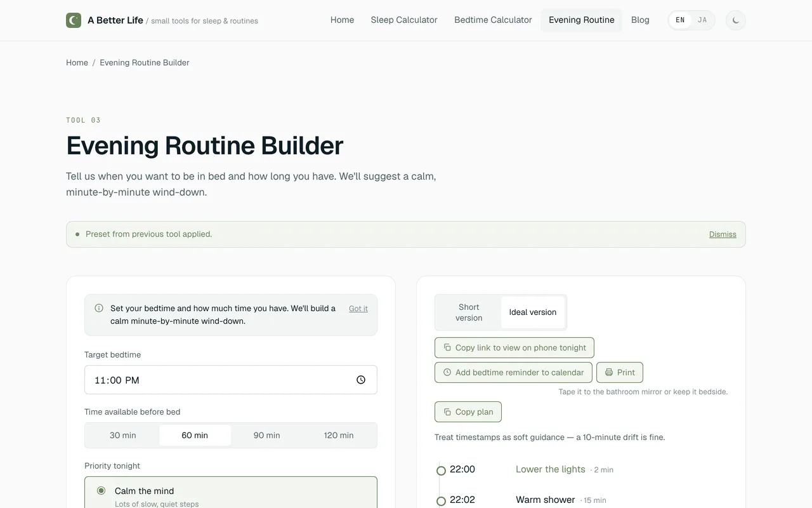Click the Priority tonight label
Screen dimensions: 812x508
point(112,465)
